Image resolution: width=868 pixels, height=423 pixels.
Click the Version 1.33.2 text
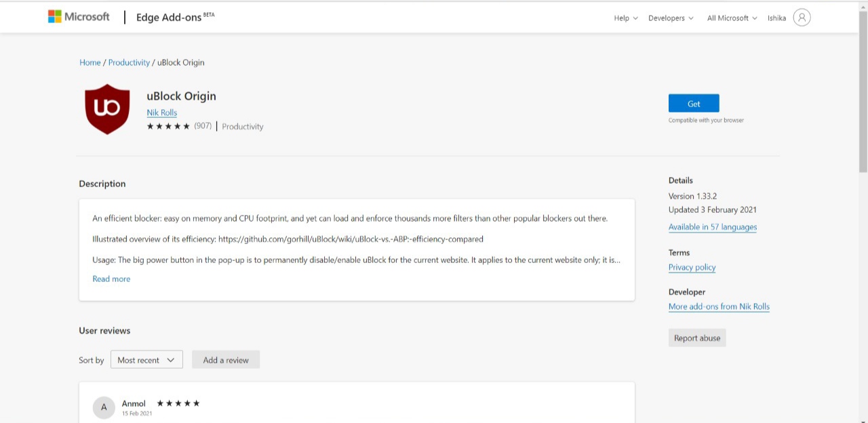(692, 196)
